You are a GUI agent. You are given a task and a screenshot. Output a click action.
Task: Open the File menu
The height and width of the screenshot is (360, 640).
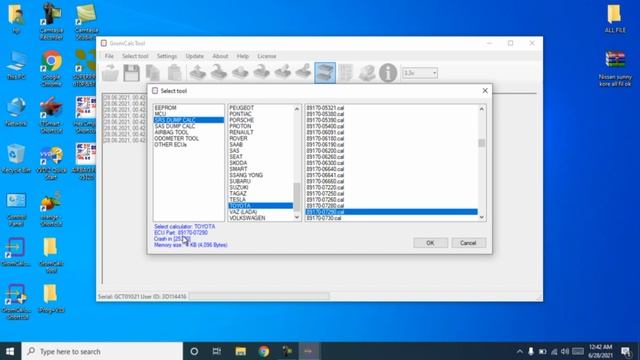click(109, 56)
